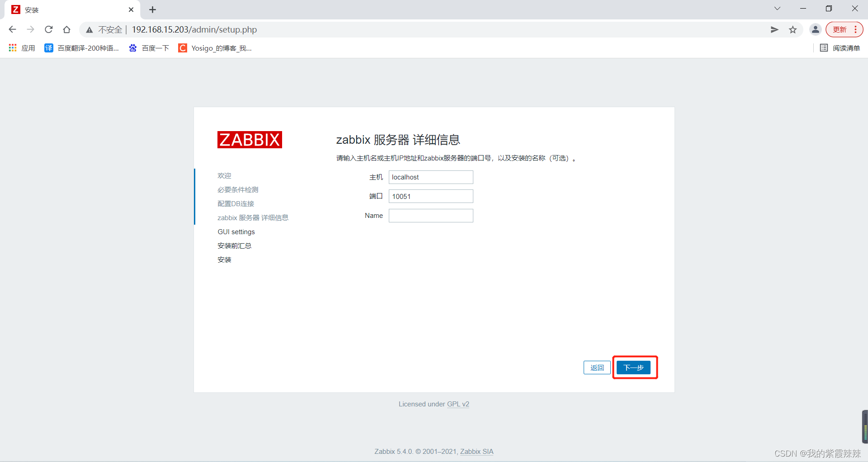
Task: Select the GUI settings setup step
Action: [236, 231]
